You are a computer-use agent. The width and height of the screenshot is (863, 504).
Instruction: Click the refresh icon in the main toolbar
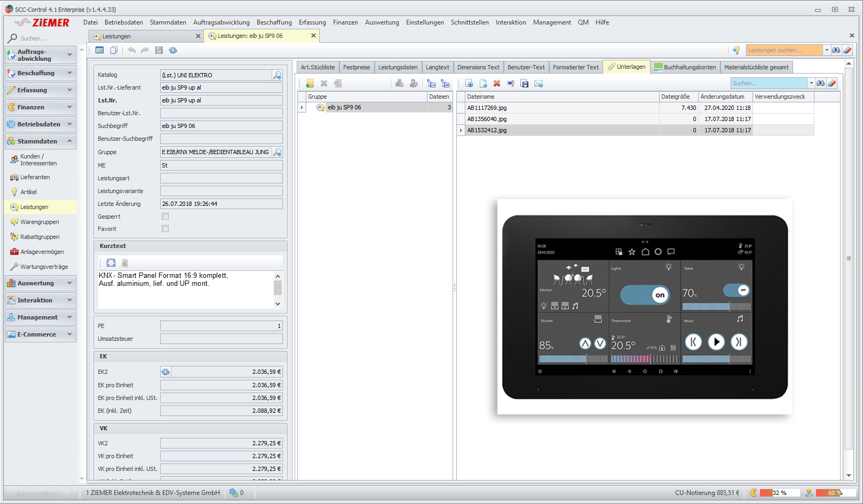pos(173,50)
